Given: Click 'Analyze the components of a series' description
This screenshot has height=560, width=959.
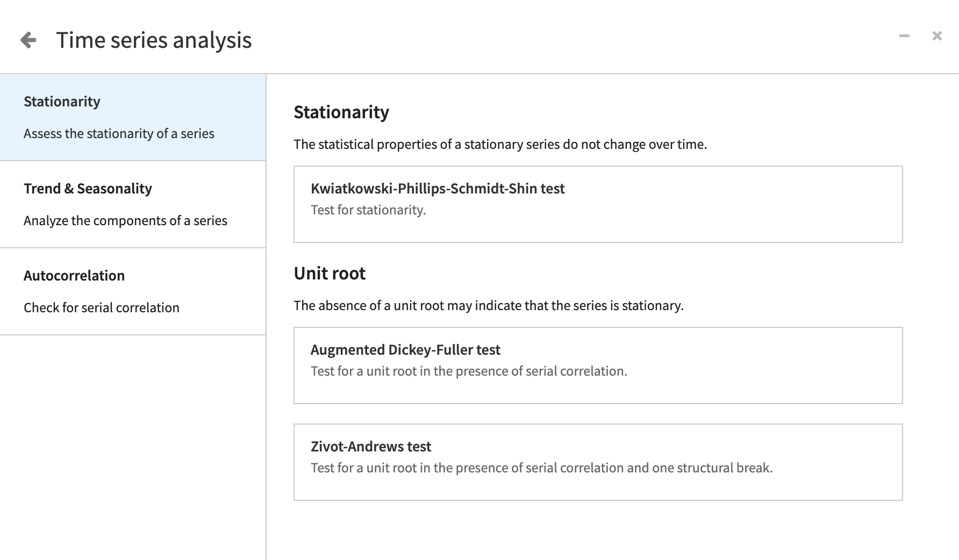Looking at the screenshot, I should coord(125,221).
